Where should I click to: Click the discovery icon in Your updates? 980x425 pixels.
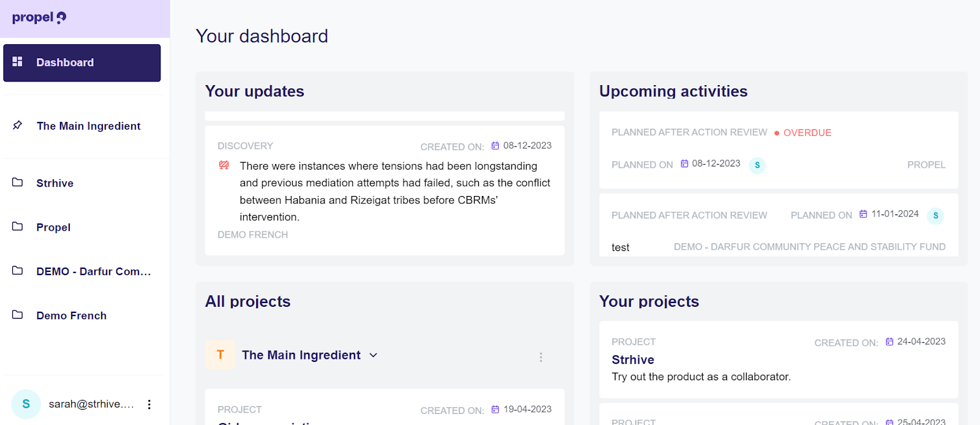[224, 165]
